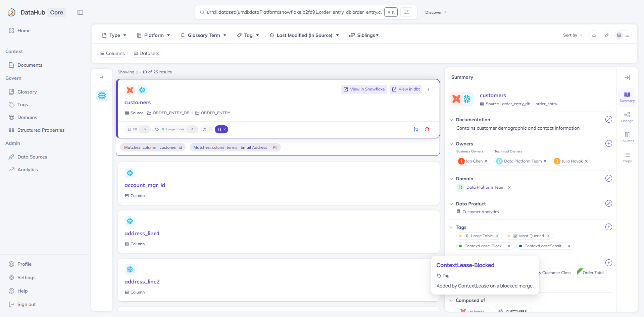Open the Type filter dropdown
The width and height of the screenshot is (644, 317).
point(114,35)
